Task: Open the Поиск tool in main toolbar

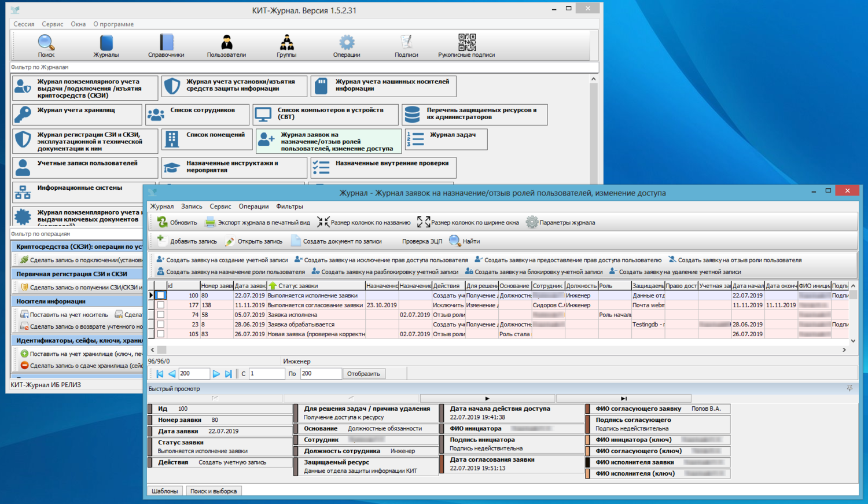Action: tap(46, 46)
